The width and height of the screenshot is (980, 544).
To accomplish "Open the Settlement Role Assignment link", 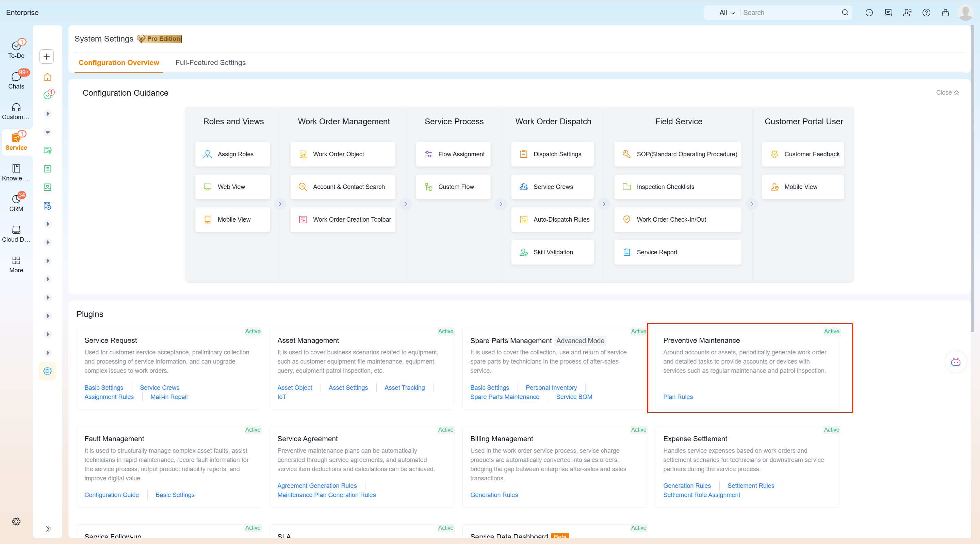I will 702,495.
